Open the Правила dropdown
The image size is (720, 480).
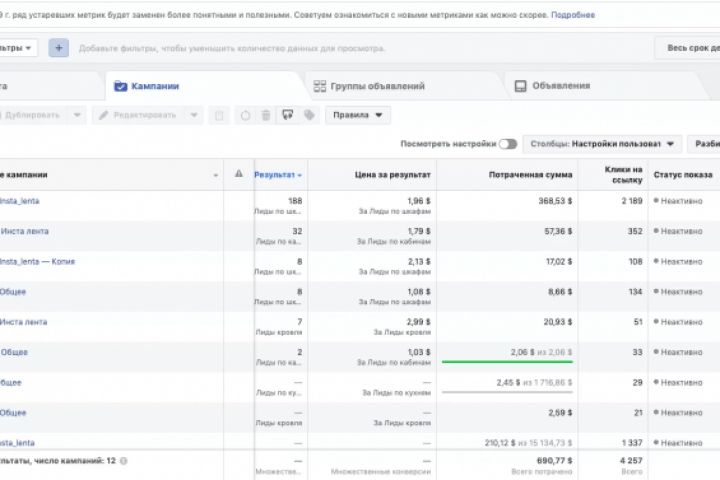tap(357, 115)
